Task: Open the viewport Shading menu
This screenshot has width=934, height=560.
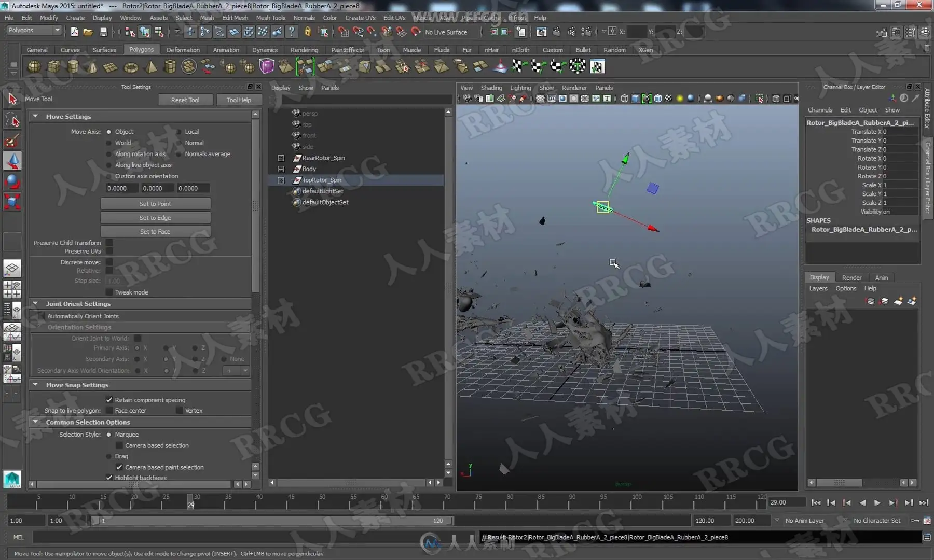Action: pos(491,88)
